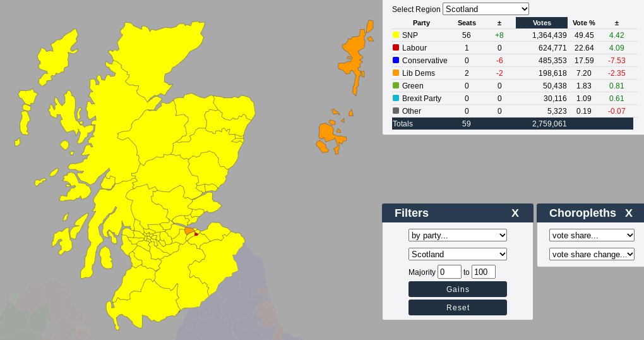This screenshot has width=644, height=340.
Task: Click the minimum Majority input field
Action: click(x=450, y=272)
